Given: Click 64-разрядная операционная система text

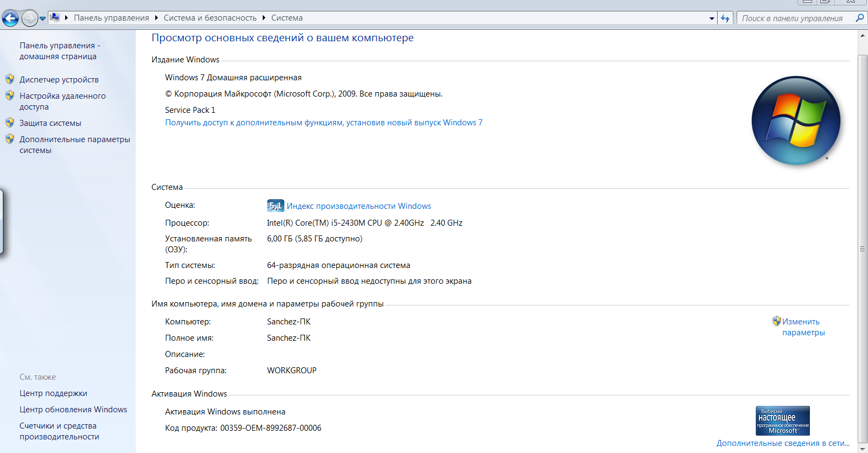Looking at the screenshot, I should pyautogui.click(x=339, y=265).
